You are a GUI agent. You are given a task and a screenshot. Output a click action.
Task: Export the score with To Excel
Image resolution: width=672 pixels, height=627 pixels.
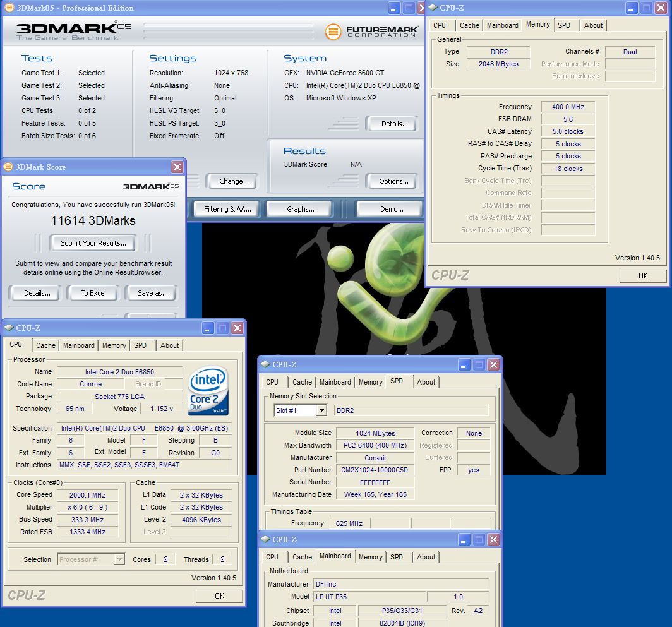[93, 293]
